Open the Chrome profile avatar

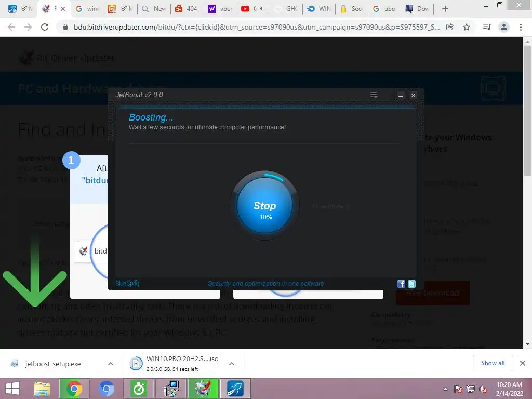coord(504,27)
